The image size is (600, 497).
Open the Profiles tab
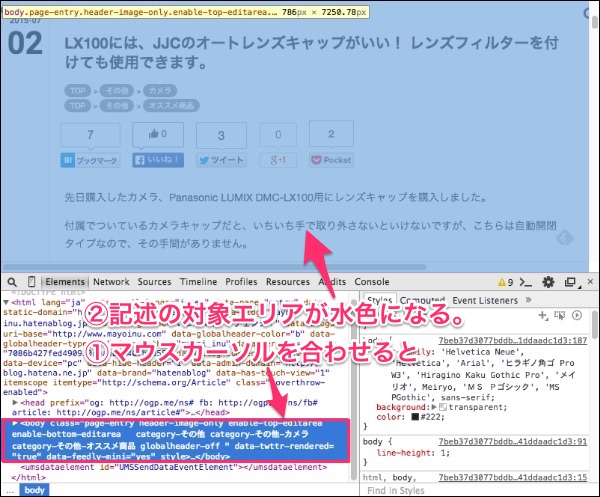point(241,282)
